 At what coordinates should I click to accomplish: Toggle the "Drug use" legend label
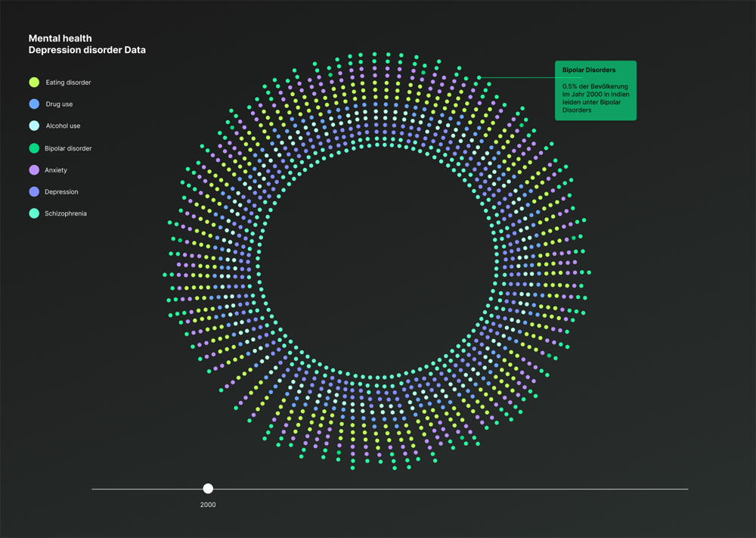coord(59,104)
